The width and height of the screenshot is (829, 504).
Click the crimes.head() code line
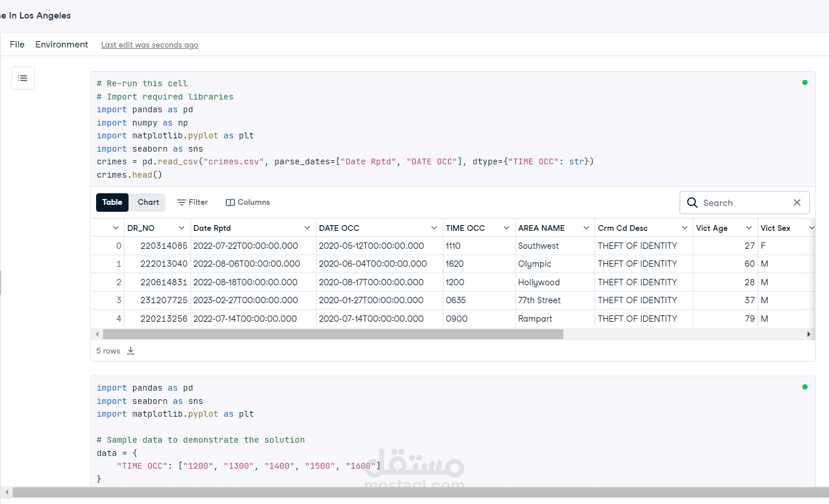[x=130, y=175]
